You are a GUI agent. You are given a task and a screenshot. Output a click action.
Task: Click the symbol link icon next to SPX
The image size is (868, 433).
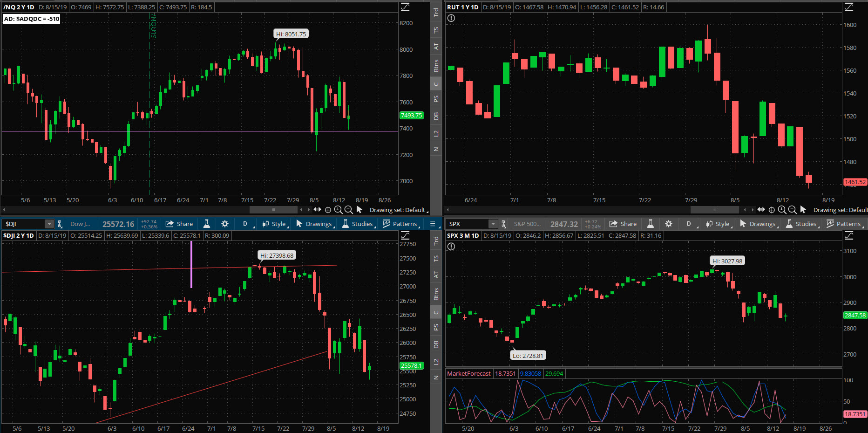point(503,224)
